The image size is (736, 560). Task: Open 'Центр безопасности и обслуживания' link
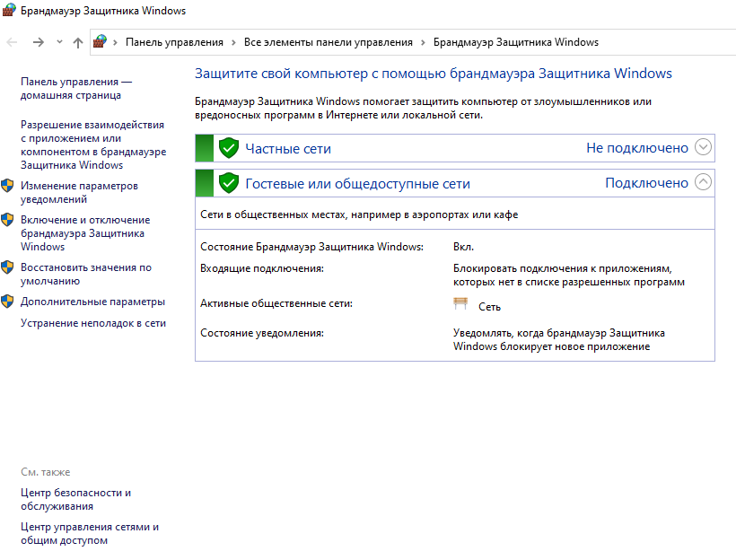[x=76, y=500]
